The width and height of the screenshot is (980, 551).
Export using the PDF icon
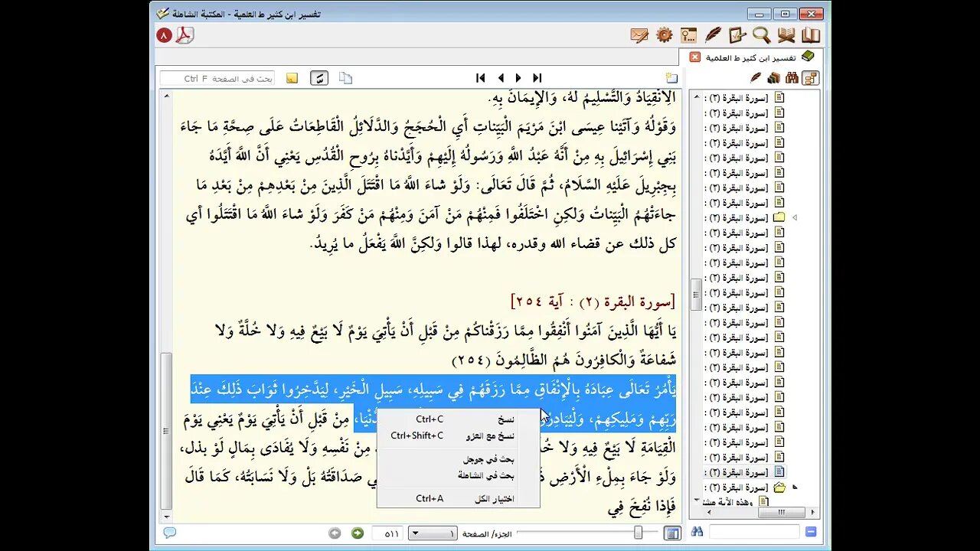[185, 35]
